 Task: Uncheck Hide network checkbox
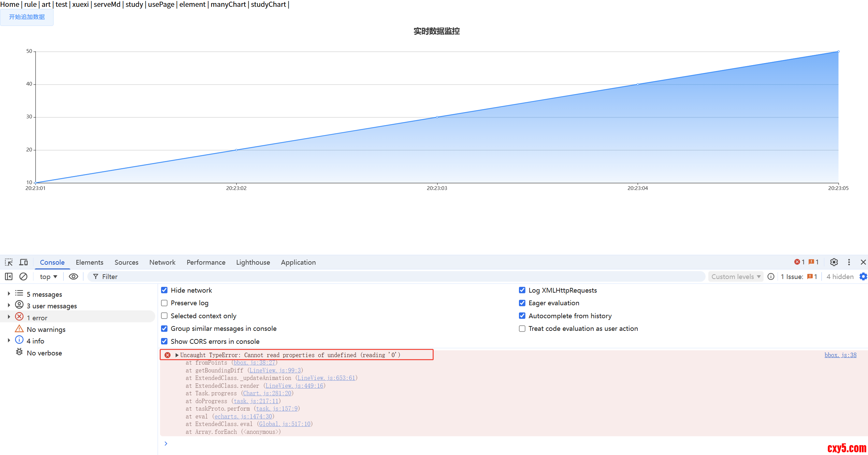click(x=164, y=290)
